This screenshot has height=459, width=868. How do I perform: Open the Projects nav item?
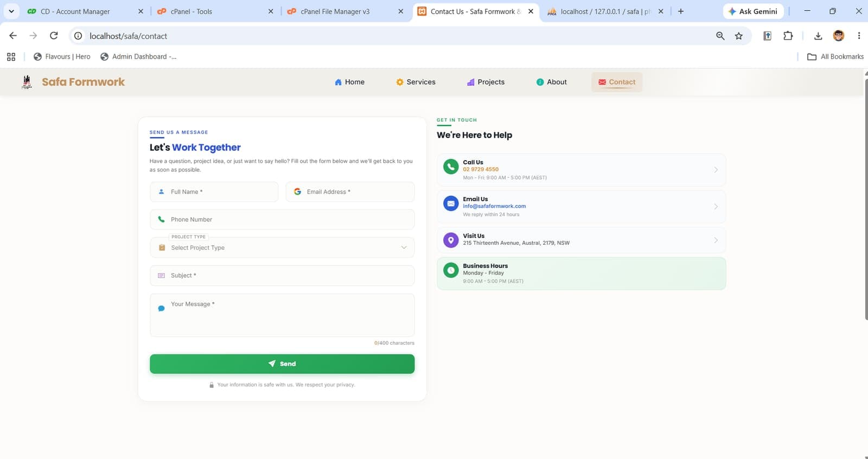[486, 82]
